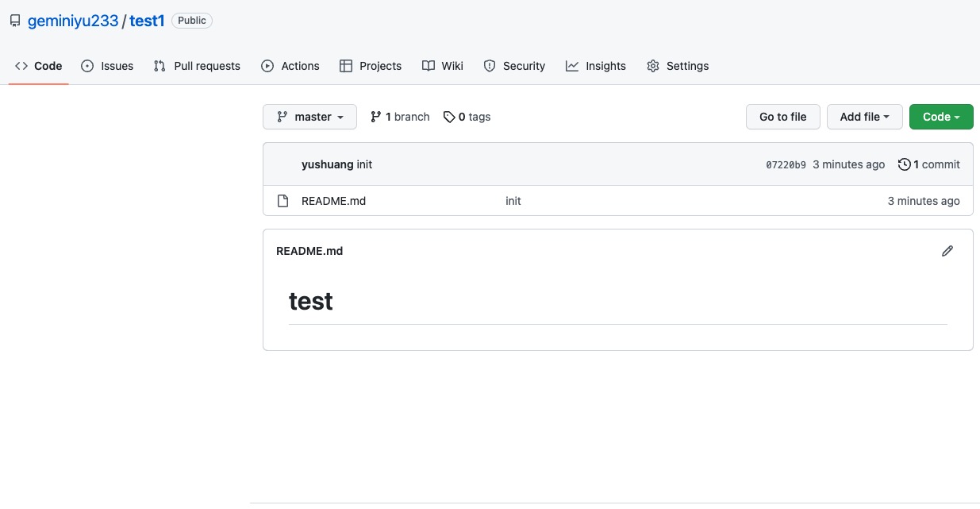Click the pencil icon to edit README
This screenshot has height=509, width=980.
pyautogui.click(x=947, y=251)
